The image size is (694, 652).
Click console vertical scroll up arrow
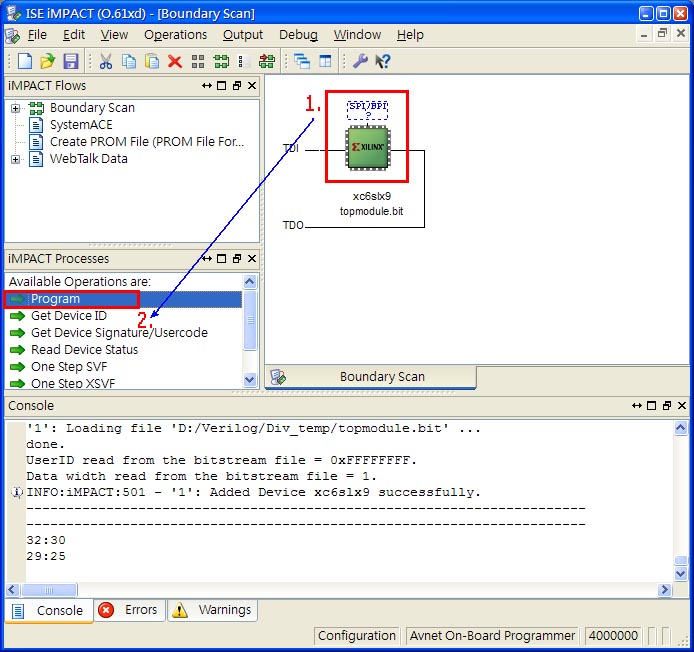coord(681,428)
